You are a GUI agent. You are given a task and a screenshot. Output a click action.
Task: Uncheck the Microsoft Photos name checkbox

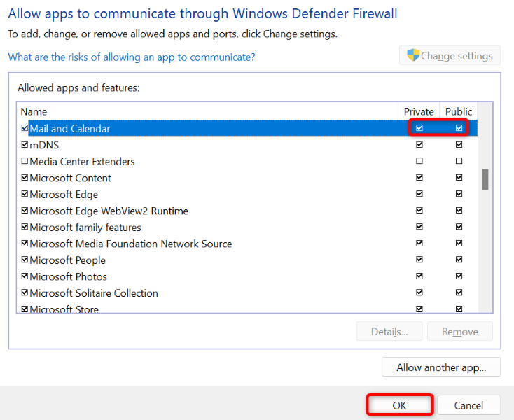coord(25,276)
